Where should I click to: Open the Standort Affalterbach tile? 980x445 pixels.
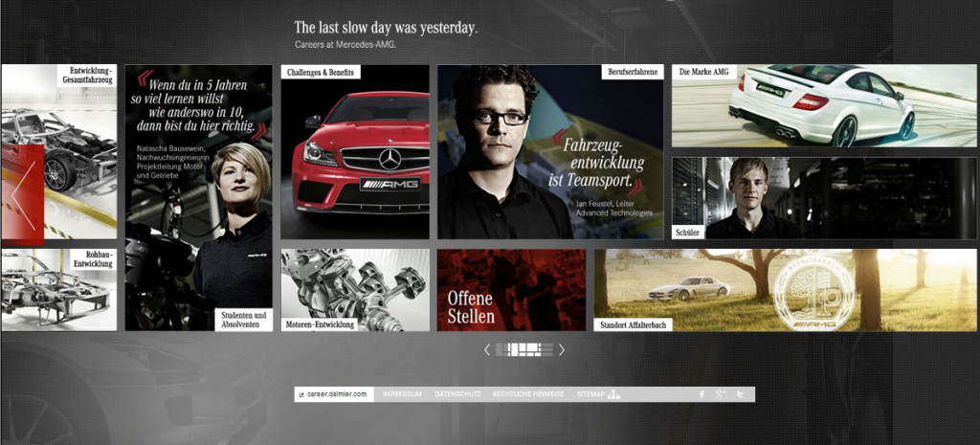pyautogui.click(x=785, y=290)
